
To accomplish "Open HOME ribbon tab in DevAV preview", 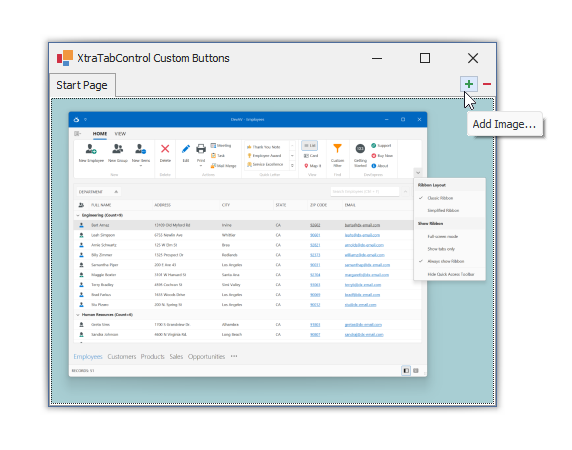I will coord(100,134).
